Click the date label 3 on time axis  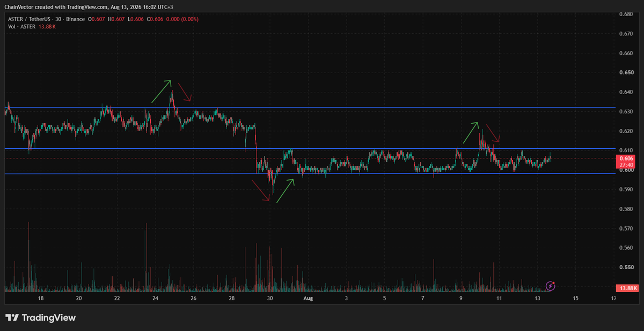click(346, 298)
